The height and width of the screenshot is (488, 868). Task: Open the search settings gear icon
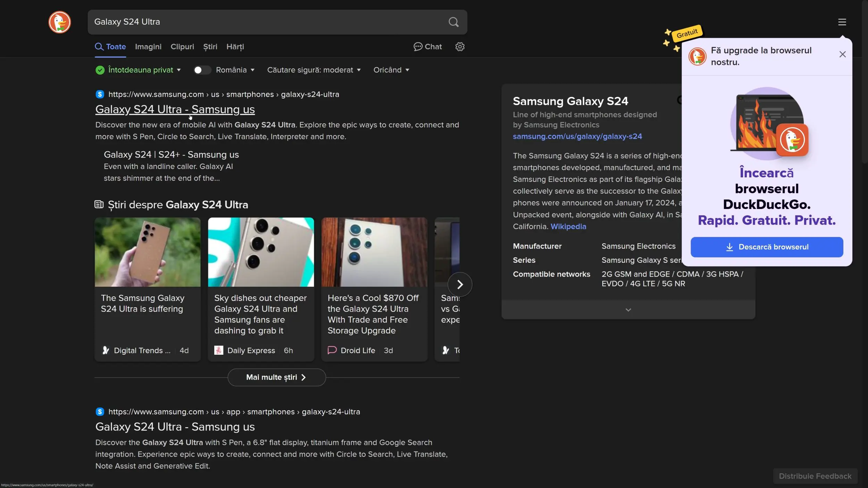tap(460, 47)
